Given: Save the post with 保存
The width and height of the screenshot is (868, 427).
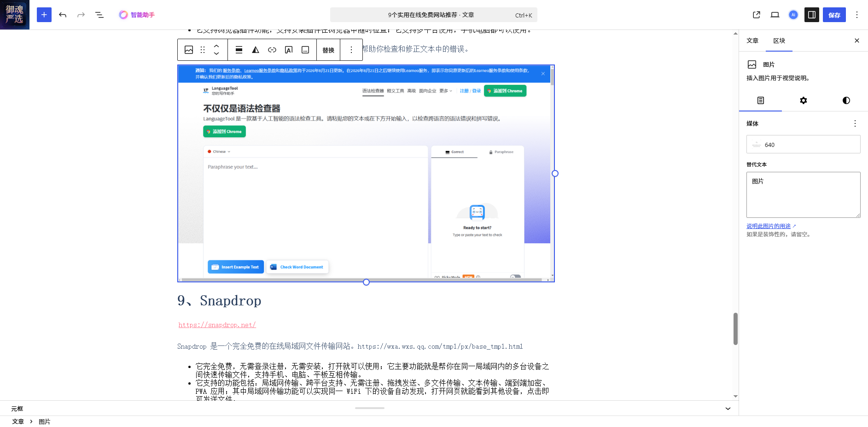Looking at the screenshot, I should pyautogui.click(x=834, y=15).
